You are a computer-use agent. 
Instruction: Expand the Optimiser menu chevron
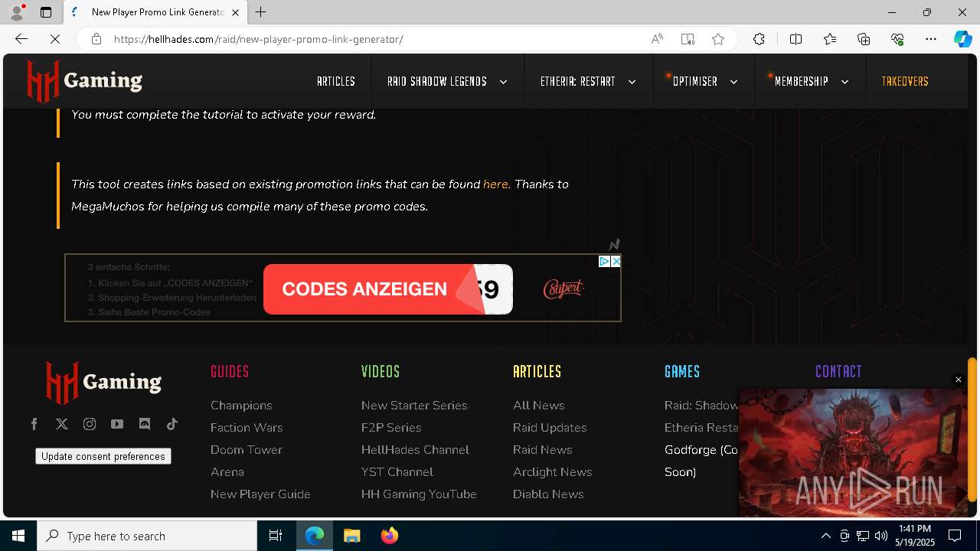733,82
